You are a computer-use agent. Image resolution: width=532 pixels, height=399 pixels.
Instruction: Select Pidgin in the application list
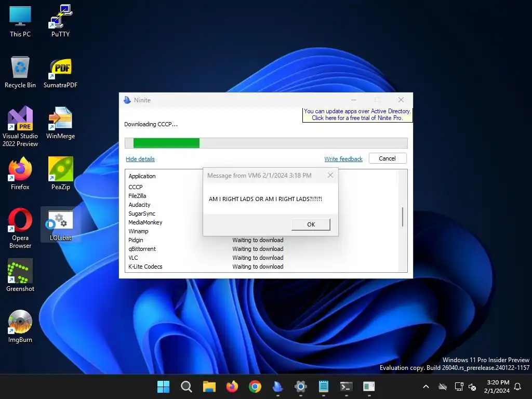[x=136, y=240]
